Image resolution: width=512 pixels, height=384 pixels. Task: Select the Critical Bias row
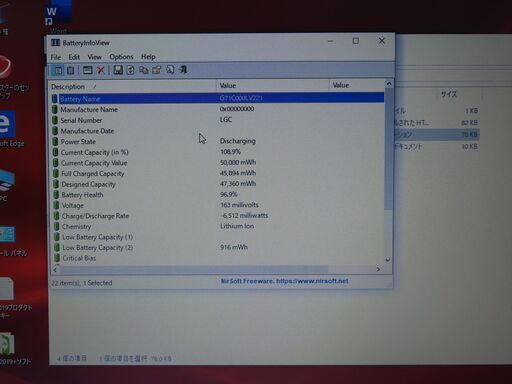tap(218, 258)
